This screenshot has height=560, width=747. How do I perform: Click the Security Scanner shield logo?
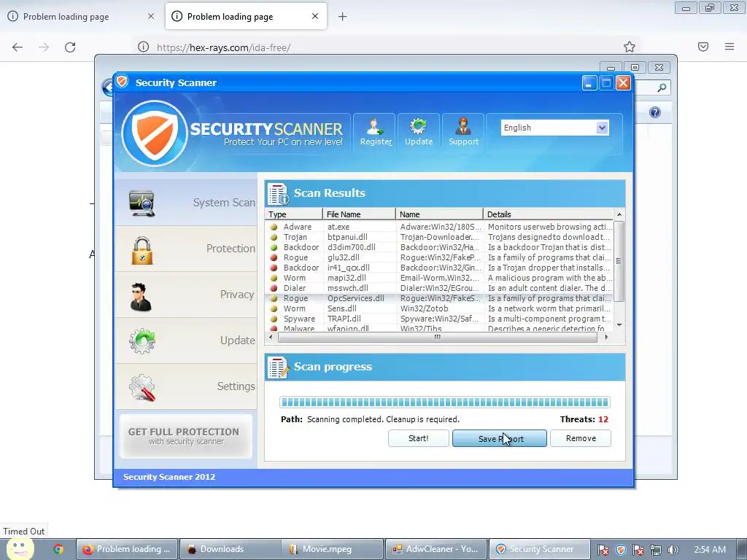click(155, 133)
